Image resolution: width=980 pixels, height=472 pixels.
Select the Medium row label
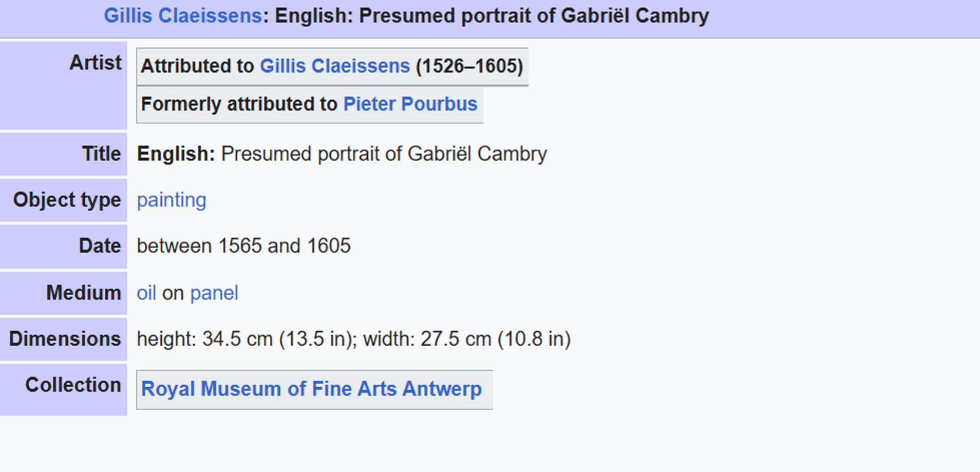tap(84, 293)
